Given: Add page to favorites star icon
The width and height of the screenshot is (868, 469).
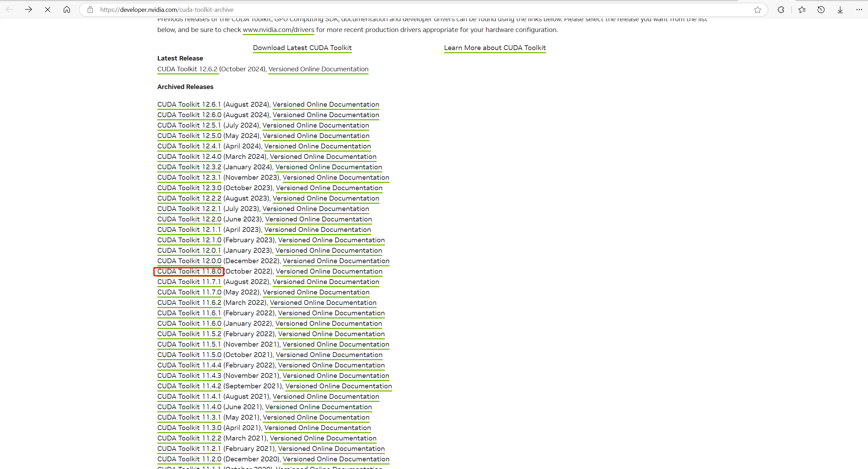Looking at the screenshot, I should [x=757, y=10].
